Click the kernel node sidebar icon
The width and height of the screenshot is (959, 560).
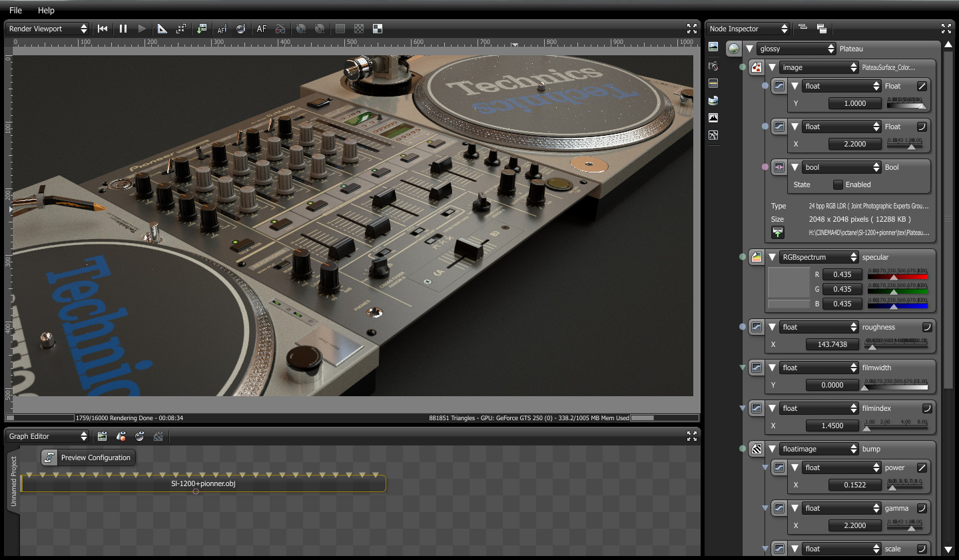pos(713,135)
